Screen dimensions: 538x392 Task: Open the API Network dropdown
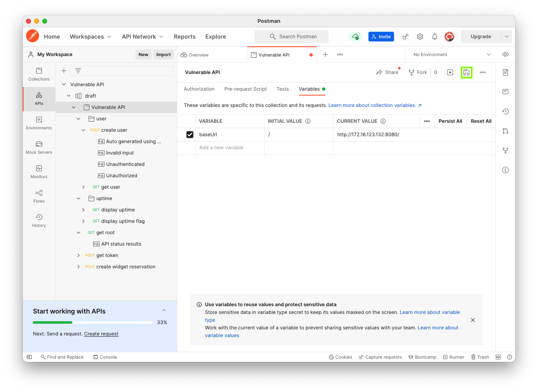[x=143, y=37]
